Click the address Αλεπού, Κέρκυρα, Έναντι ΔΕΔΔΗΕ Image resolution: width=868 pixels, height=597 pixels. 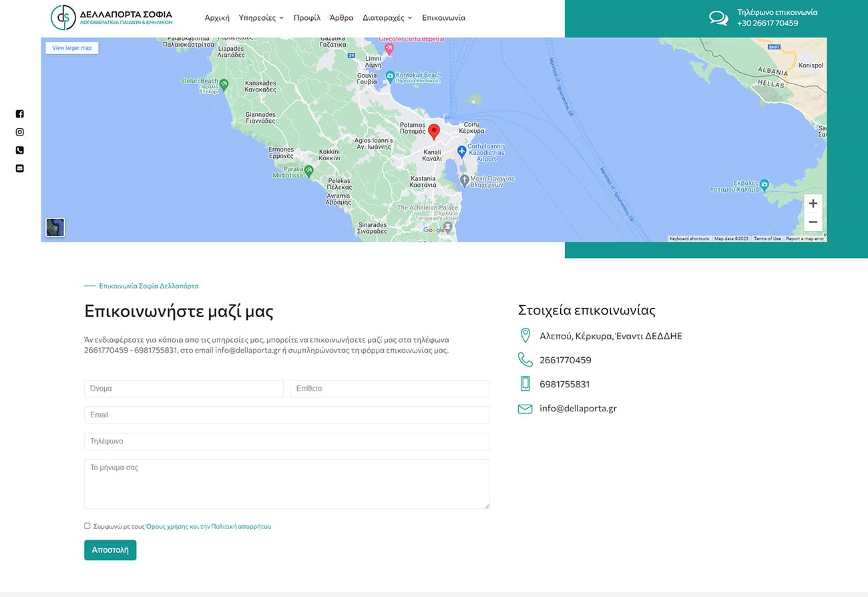(611, 337)
